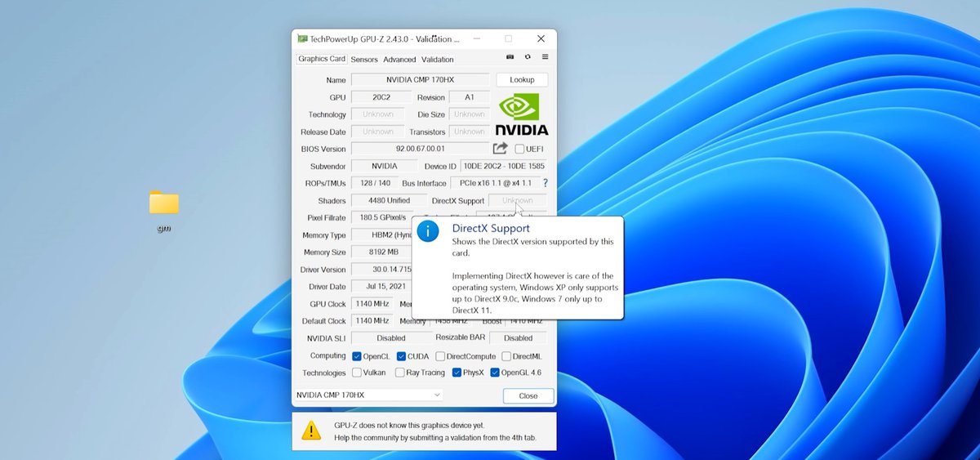Enable the Vulkan checkbox
The width and height of the screenshot is (980, 460).
tap(357, 373)
